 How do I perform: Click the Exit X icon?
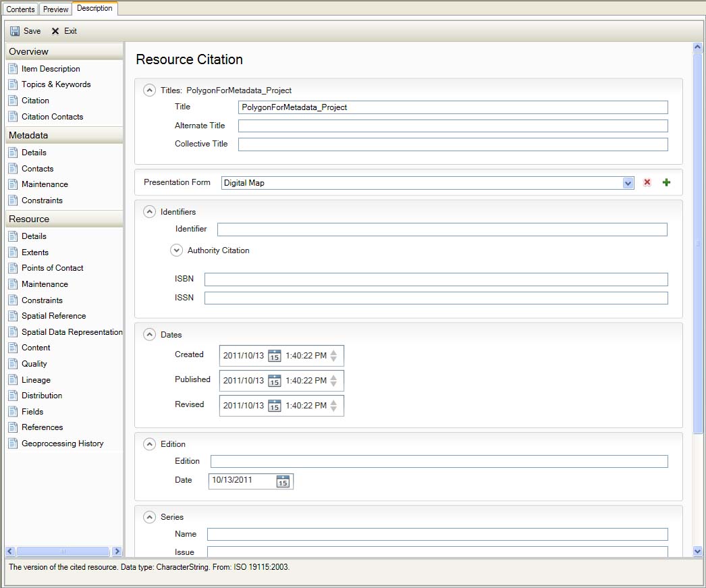pyautogui.click(x=55, y=31)
